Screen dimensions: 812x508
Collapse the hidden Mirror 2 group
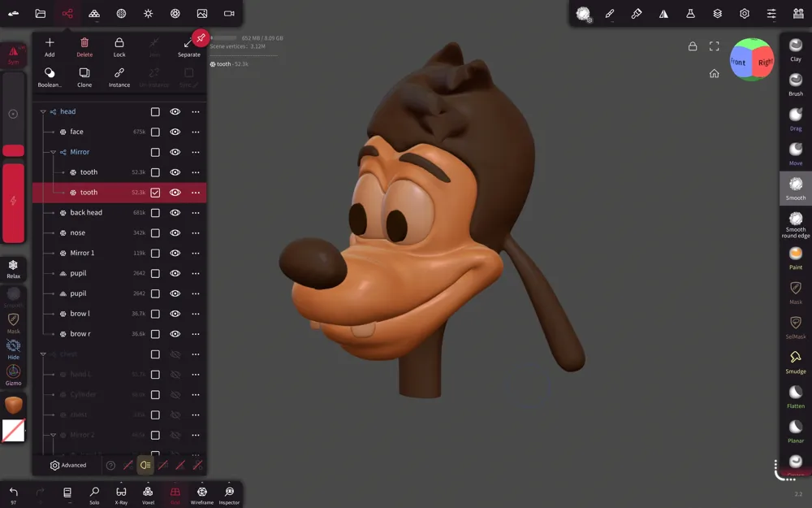53,435
